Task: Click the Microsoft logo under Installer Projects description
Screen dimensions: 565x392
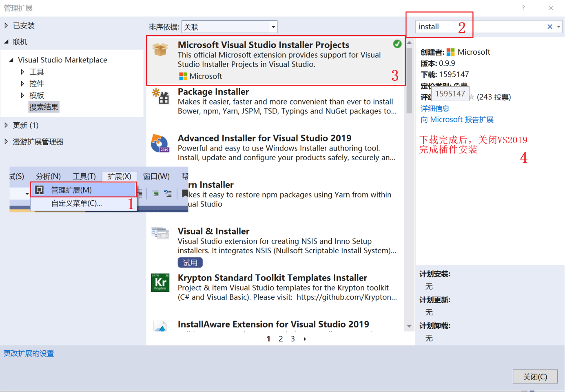Action: (183, 76)
